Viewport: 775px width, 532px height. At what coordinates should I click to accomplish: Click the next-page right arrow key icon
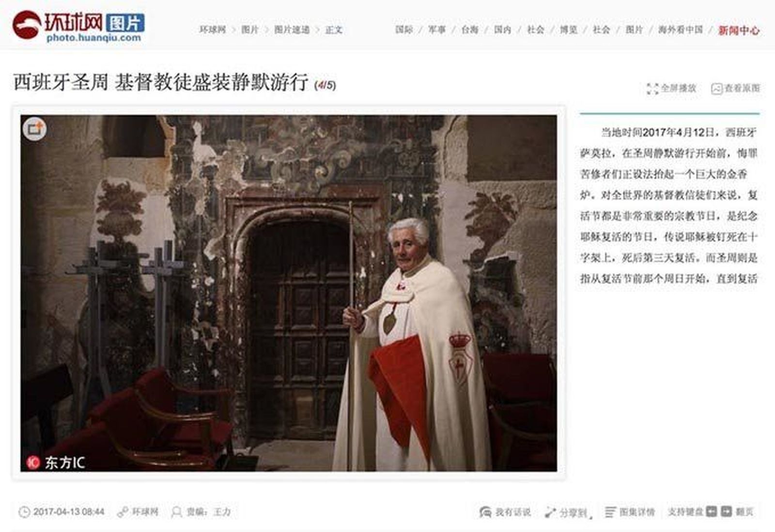tap(726, 512)
